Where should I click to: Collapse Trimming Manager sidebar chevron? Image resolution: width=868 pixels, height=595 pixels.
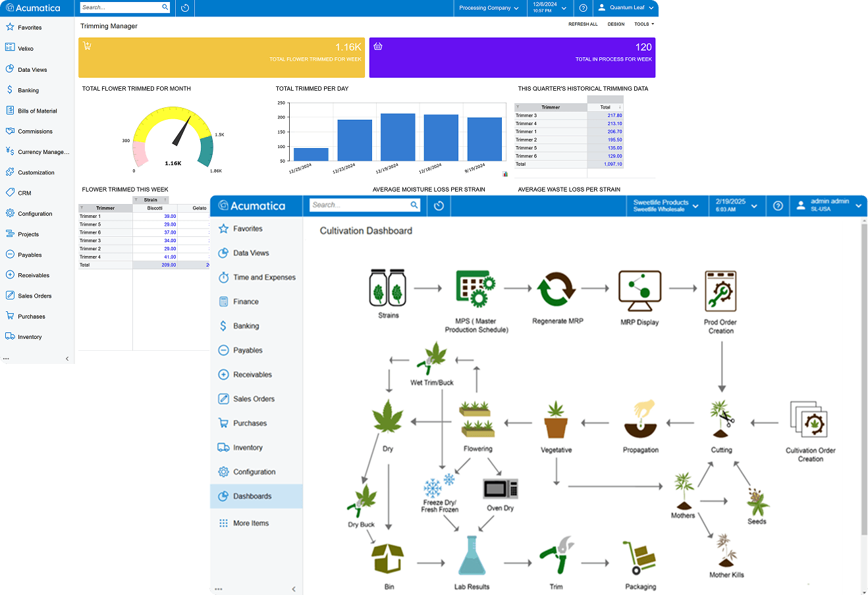click(67, 359)
